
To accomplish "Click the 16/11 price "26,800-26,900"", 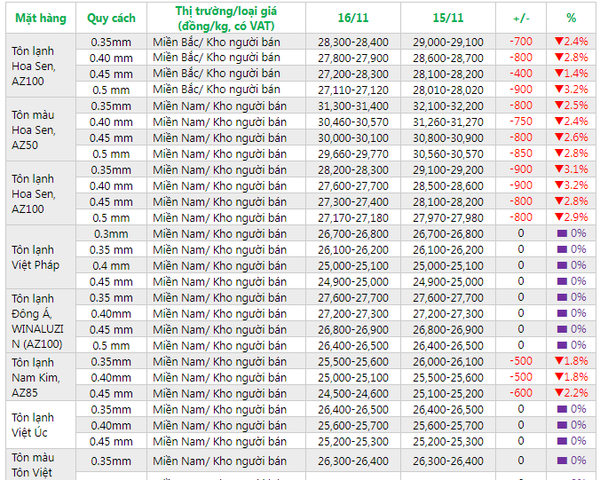I will (353, 330).
